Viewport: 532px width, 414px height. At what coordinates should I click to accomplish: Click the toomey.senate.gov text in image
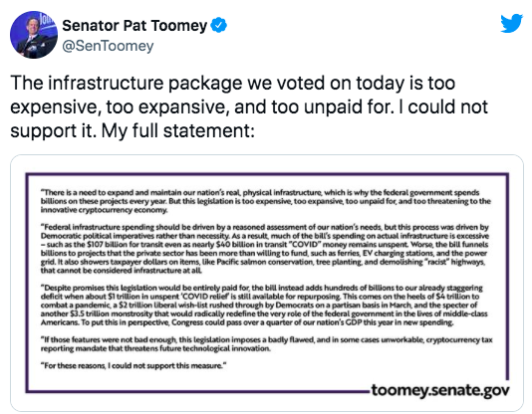tap(440, 390)
